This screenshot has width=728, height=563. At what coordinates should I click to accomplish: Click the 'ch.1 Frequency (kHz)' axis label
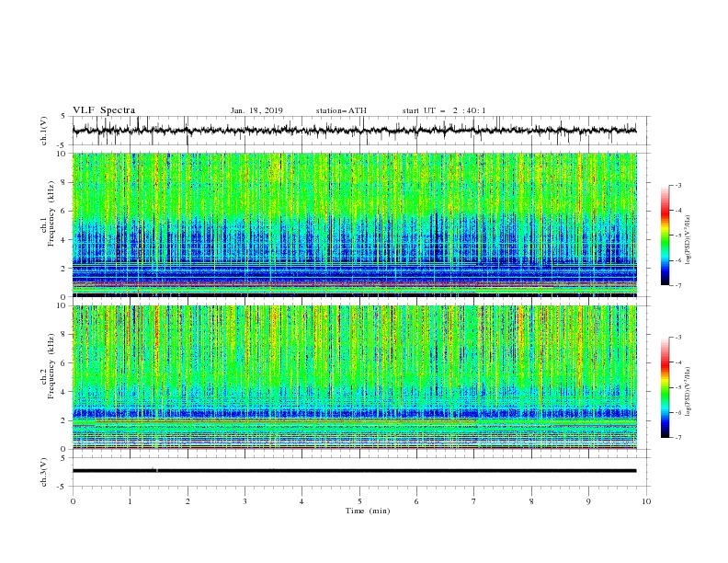(48, 213)
